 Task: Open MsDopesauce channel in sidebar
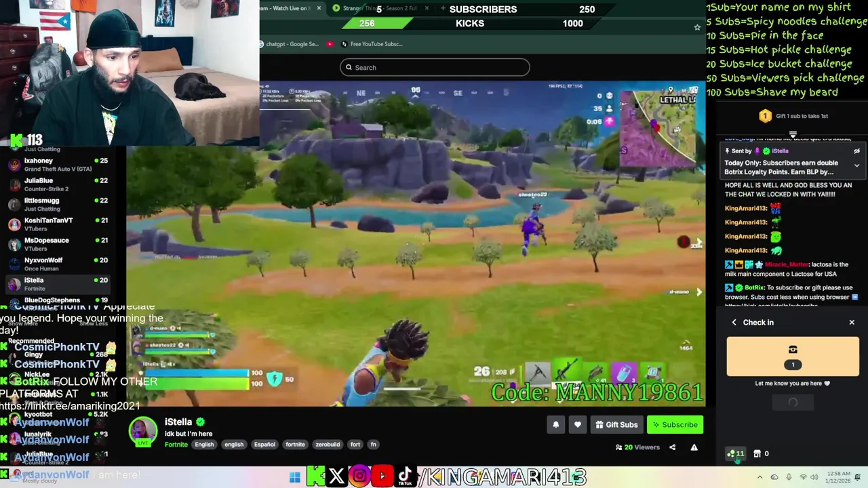[58, 244]
